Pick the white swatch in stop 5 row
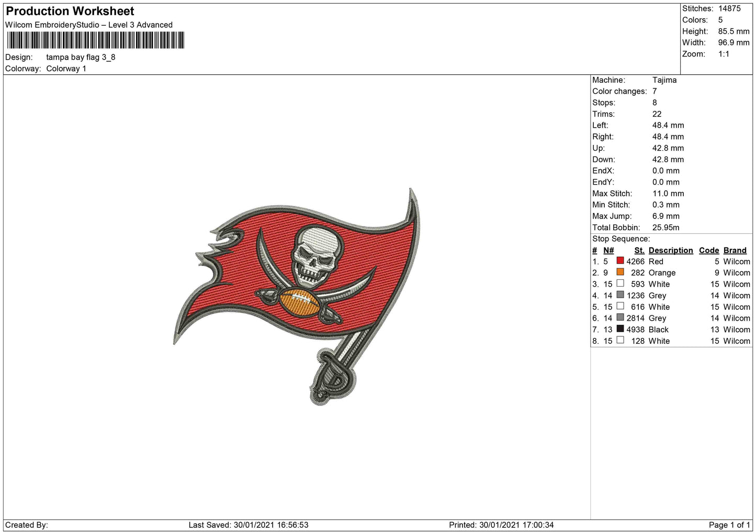 pyautogui.click(x=620, y=306)
